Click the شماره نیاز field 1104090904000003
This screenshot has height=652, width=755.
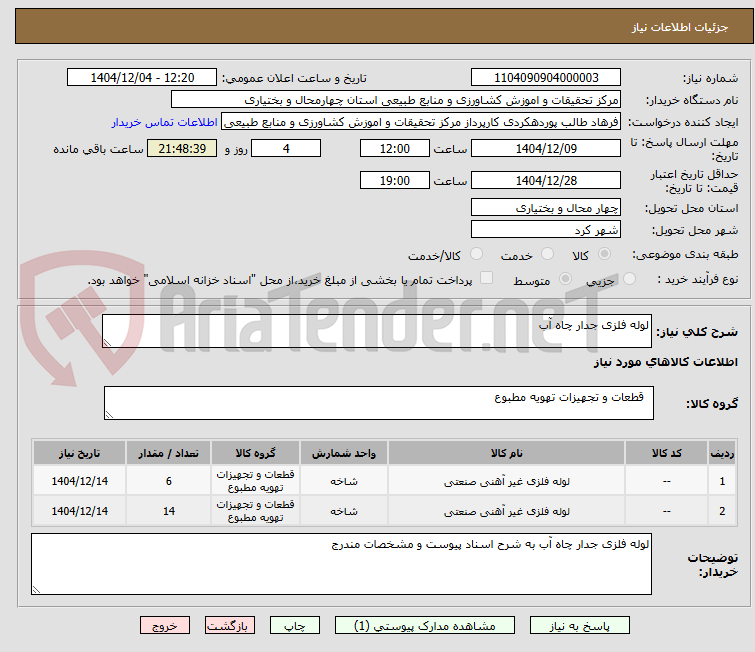[546, 78]
